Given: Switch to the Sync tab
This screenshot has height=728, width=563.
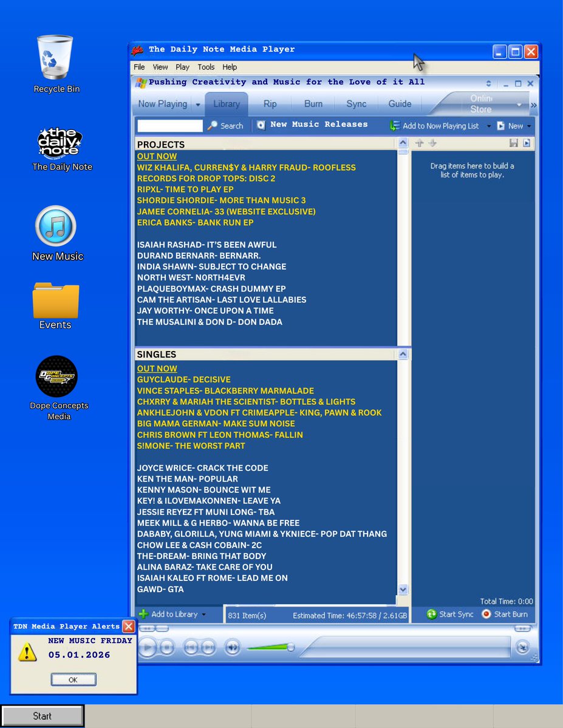Looking at the screenshot, I should tap(357, 104).
